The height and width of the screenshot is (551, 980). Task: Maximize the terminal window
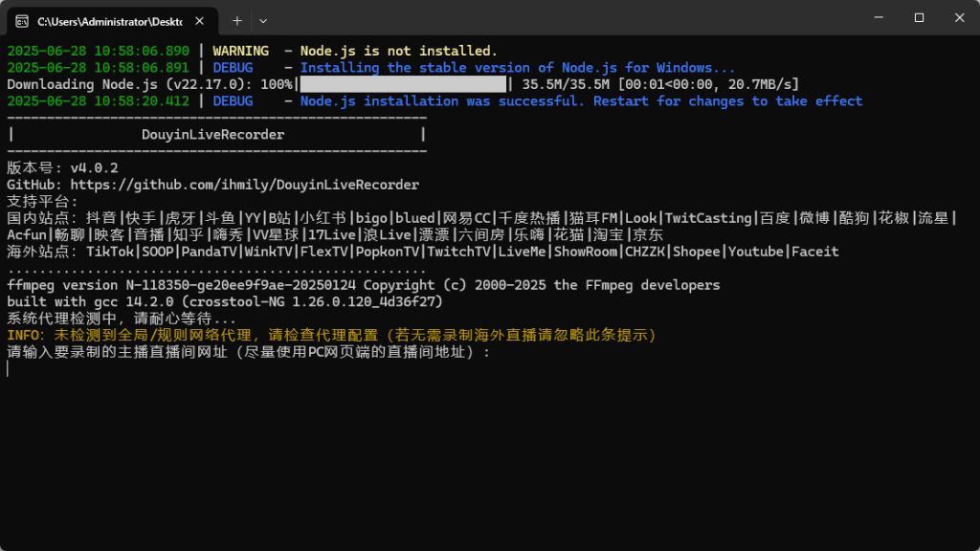(x=919, y=17)
